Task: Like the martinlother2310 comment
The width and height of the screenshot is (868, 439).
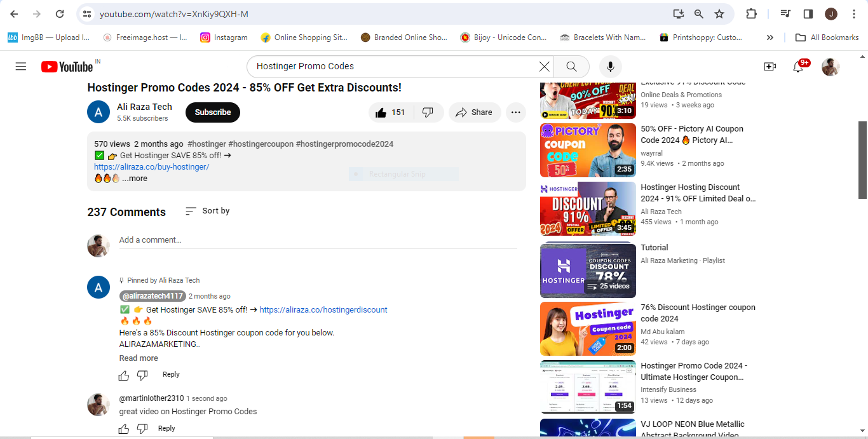Action: [x=124, y=429]
